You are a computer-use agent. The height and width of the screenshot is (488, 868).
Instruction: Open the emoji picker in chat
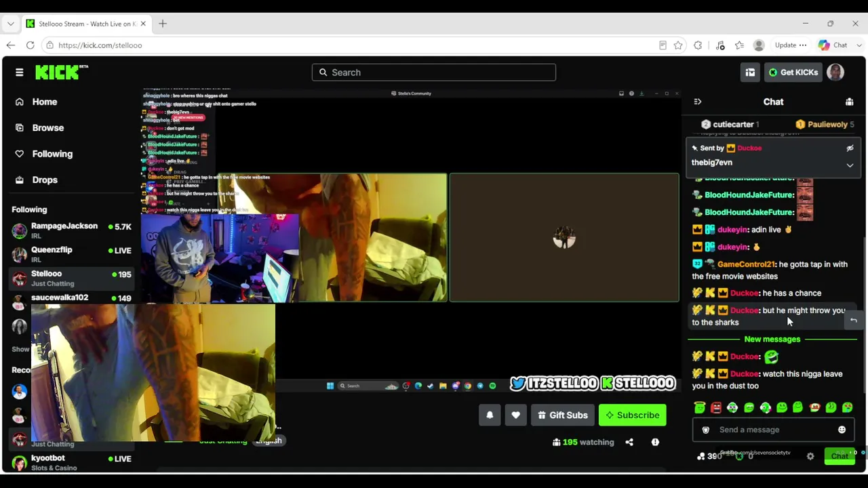point(842,430)
